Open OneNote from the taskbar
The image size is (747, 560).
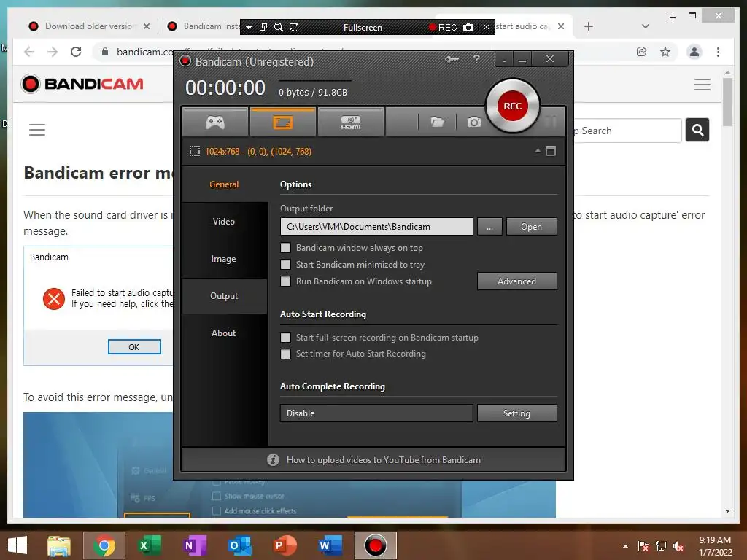coord(194,545)
